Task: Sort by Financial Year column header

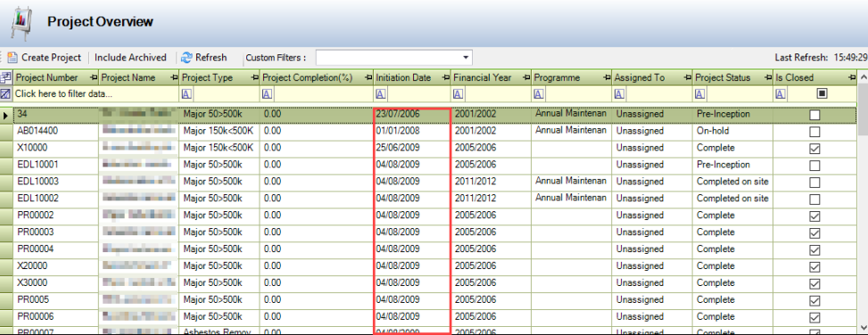Action: 482,78
